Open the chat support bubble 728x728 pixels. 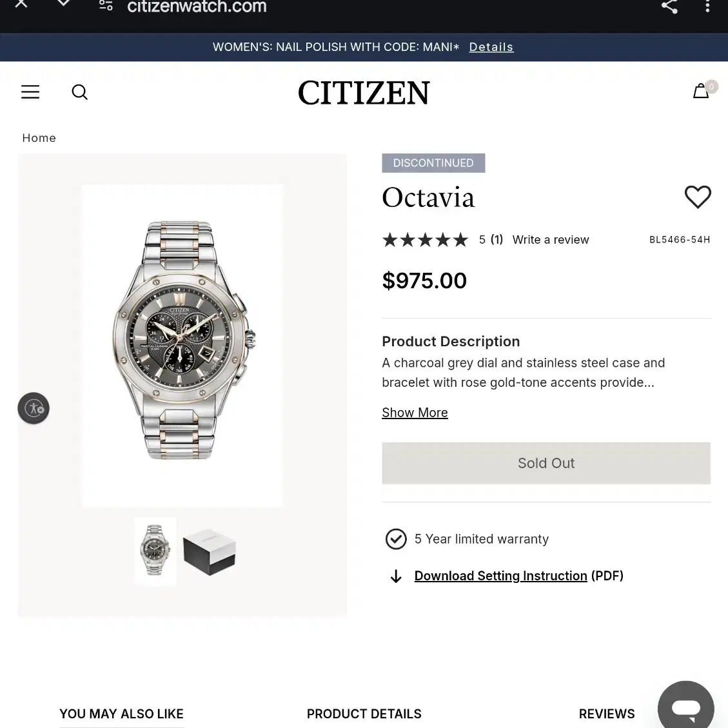[x=685, y=707]
